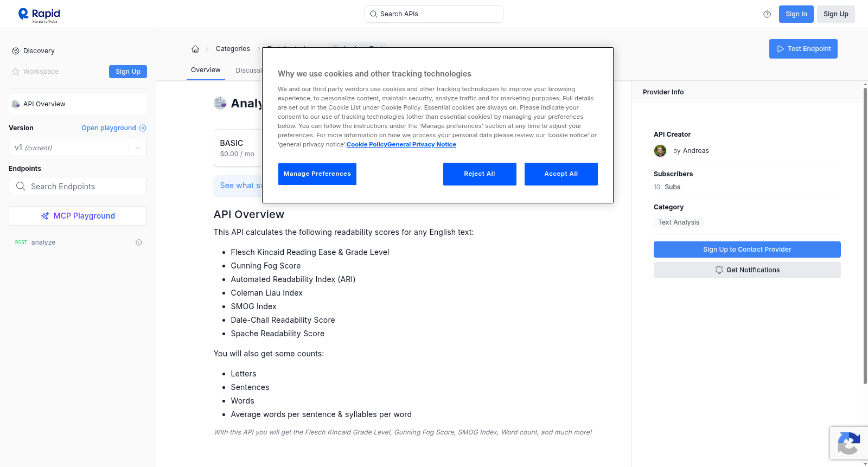Open API Overview sidebar item
The width and height of the screenshot is (868, 467).
coord(78,104)
